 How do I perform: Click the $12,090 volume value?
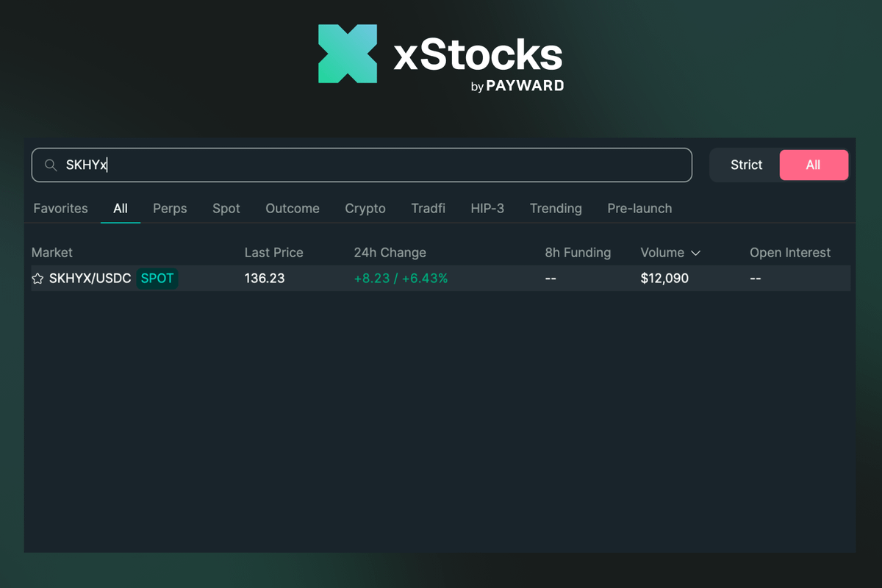[664, 279]
